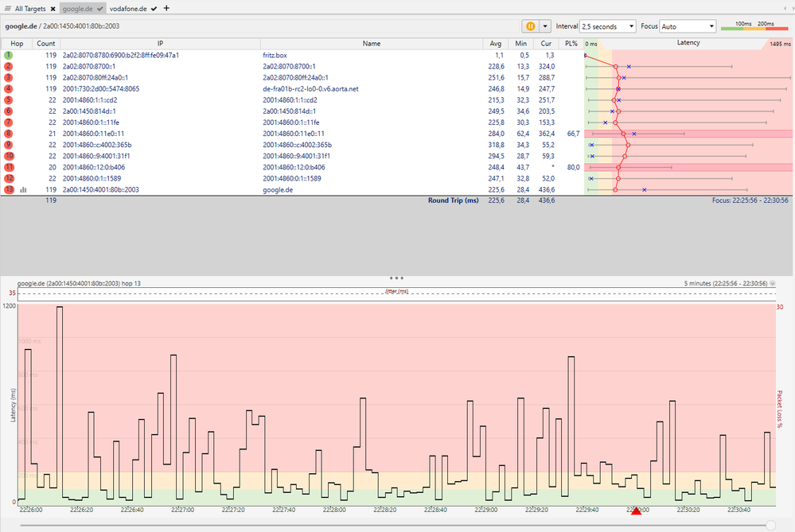Image resolution: width=795 pixels, height=532 pixels.
Task: Open the arrow menu beside the pause button
Action: pyautogui.click(x=546, y=26)
